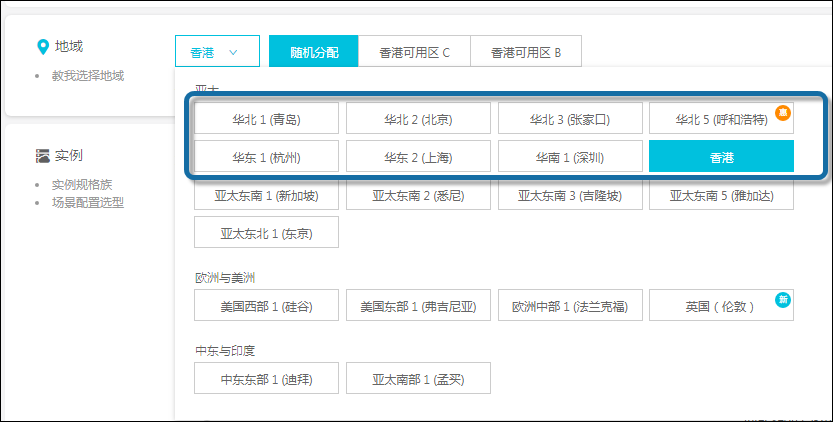Choose region 华东 1 (杭州)

pos(267,157)
